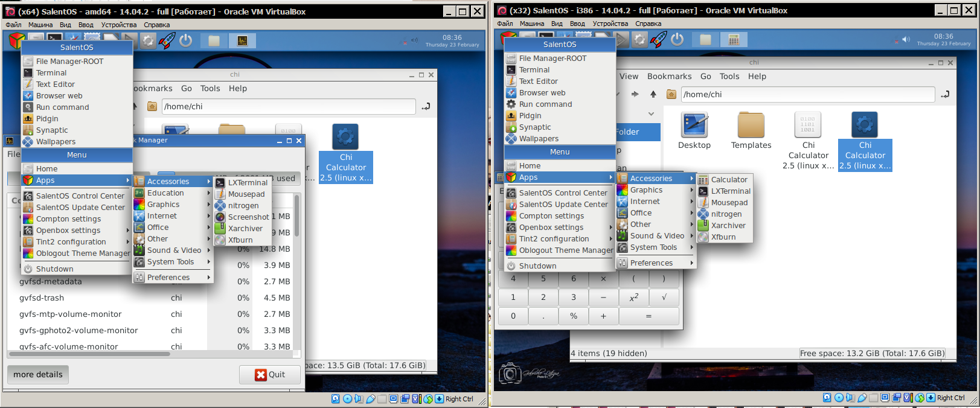
Task: Select the folder taskbar button in x32 panel
Action: 705,39
